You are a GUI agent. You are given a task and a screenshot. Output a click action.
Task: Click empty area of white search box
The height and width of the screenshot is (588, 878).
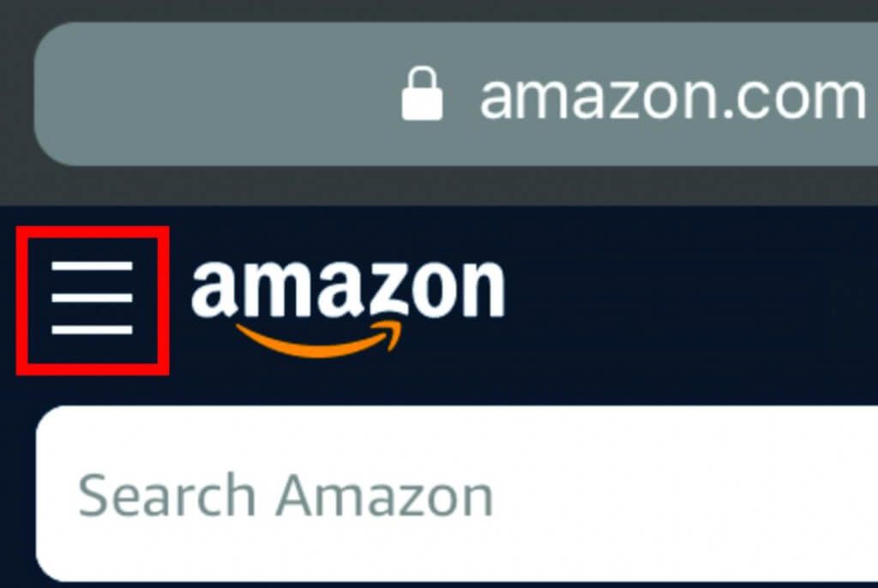[x=683, y=494]
